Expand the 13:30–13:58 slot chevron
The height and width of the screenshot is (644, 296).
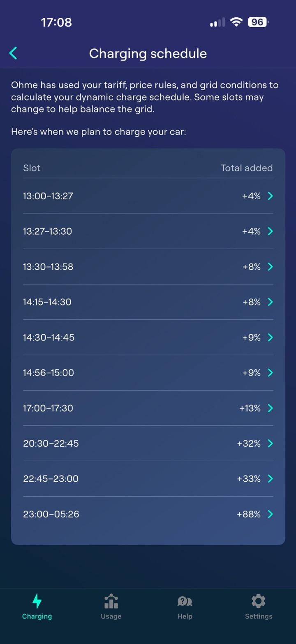point(270,267)
